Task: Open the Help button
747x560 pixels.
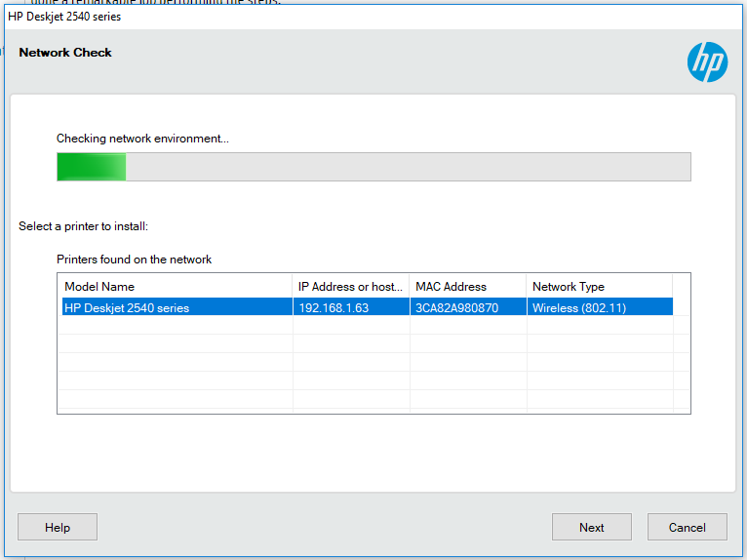Action: click(x=58, y=527)
